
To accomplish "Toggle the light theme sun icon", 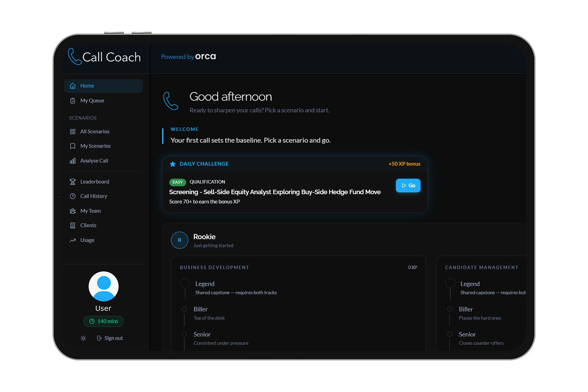I will [x=83, y=338].
